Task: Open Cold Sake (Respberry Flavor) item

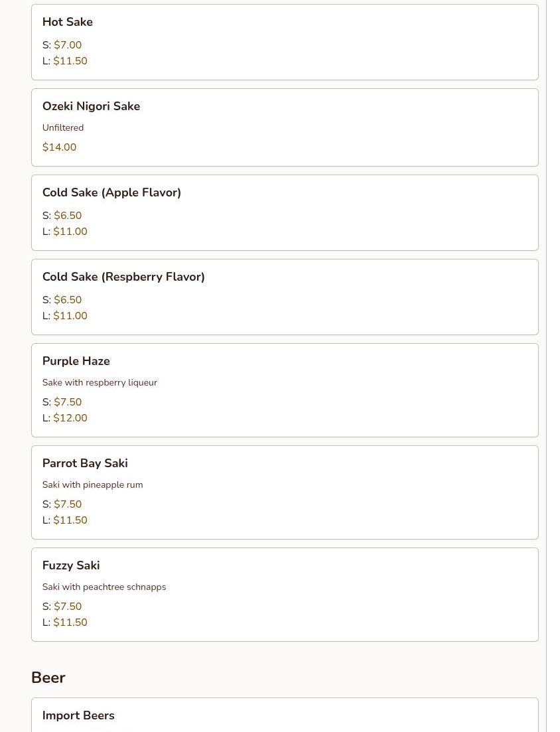Action: (123, 277)
